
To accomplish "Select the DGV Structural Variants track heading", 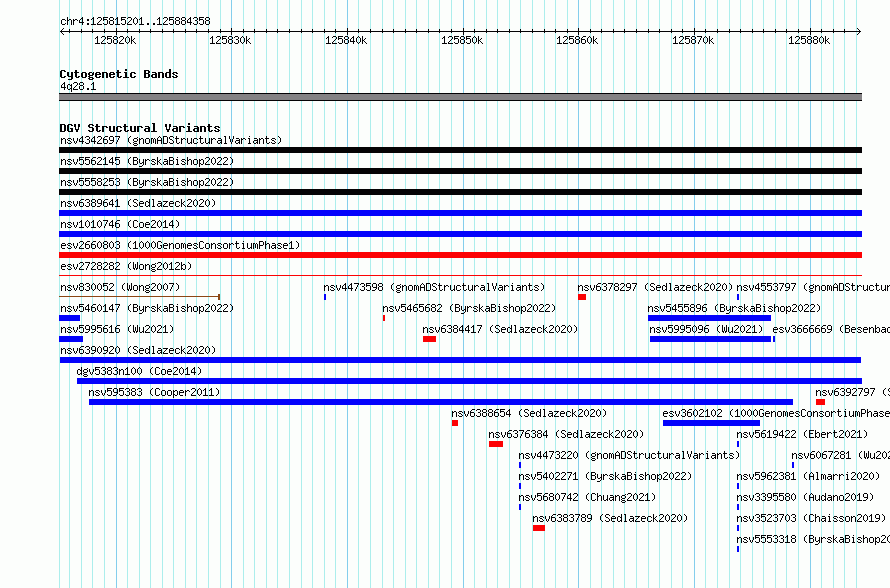I will point(140,128).
